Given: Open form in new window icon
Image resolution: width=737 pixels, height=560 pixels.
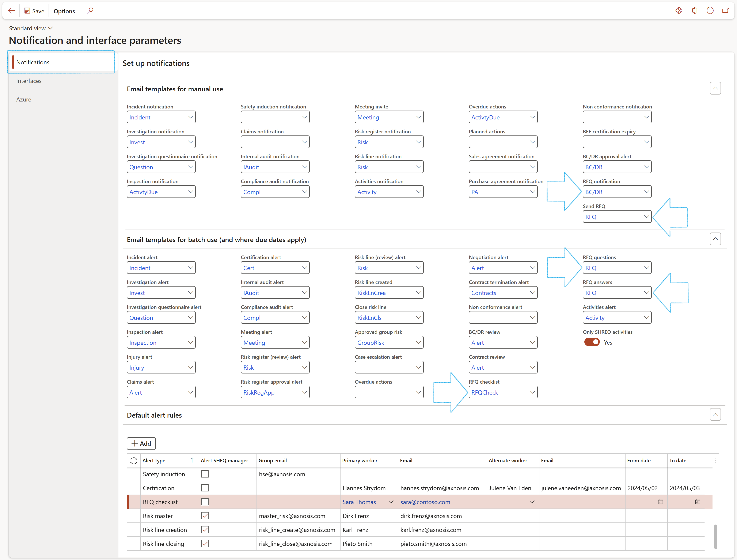Looking at the screenshot, I should coord(725,11).
